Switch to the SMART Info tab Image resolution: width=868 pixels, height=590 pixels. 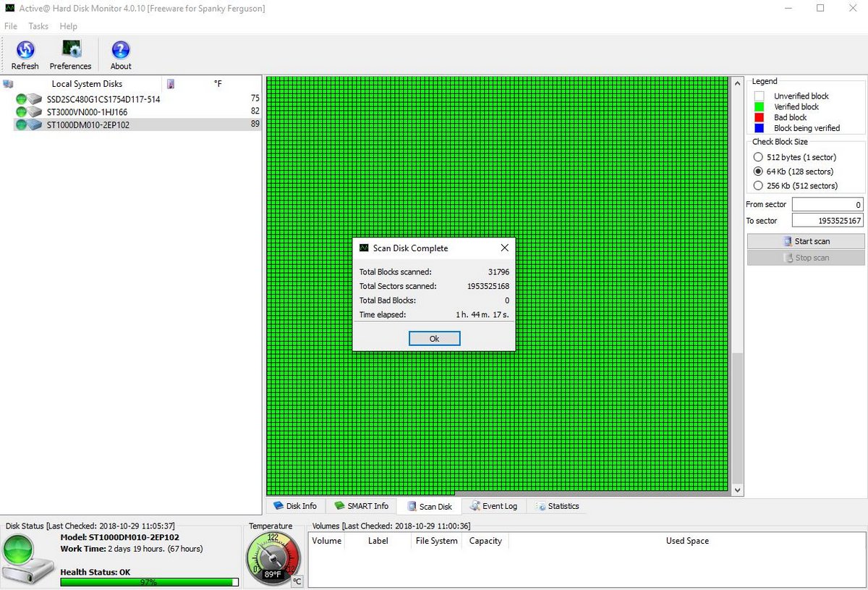pos(361,506)
